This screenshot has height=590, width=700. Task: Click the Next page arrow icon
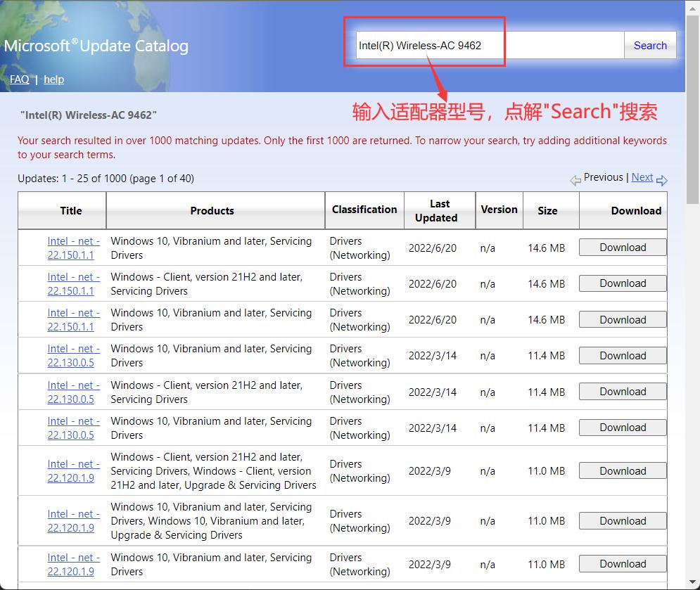pos(662,181)
